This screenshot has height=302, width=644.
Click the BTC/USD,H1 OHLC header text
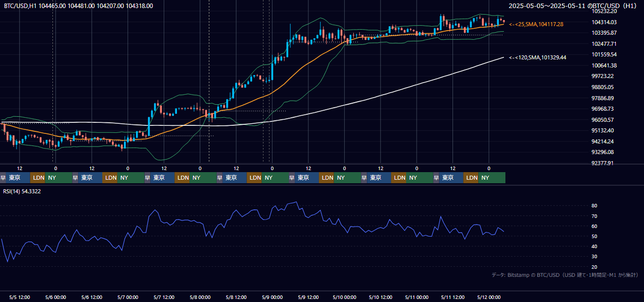tap(78, 6)
